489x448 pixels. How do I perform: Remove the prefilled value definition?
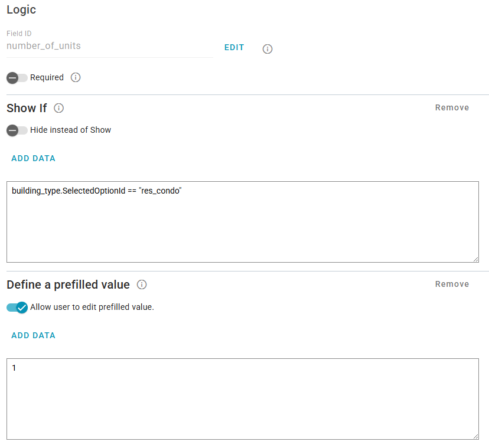452,284
